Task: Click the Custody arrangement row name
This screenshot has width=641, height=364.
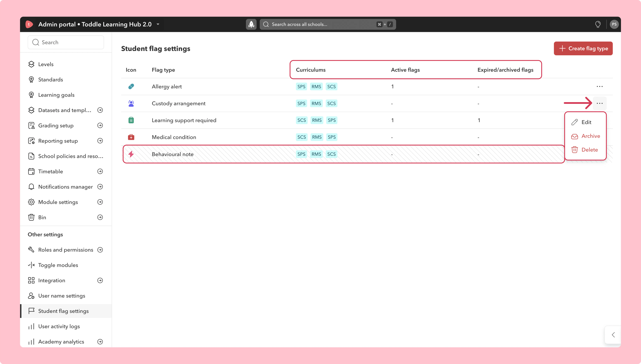Action: 179,103
